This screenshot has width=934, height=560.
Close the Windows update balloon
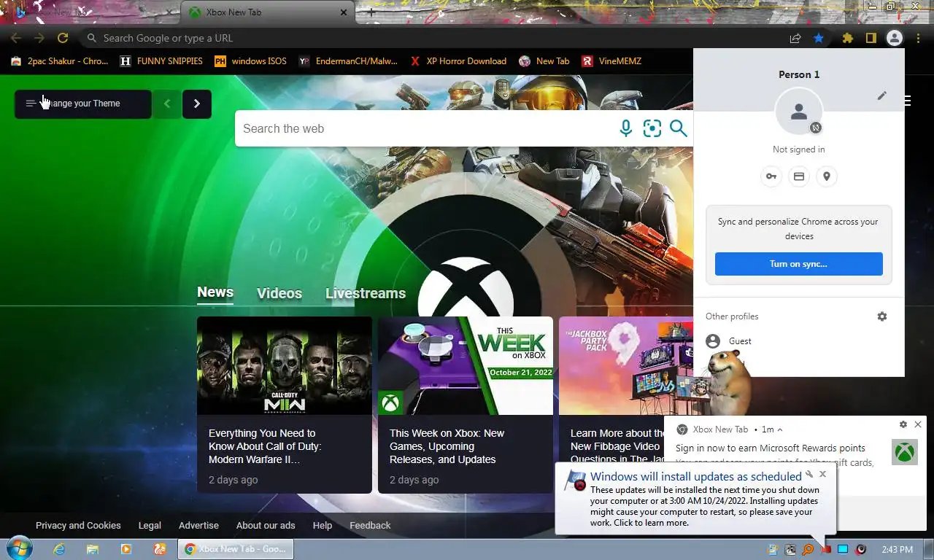click(x=822, y=474)
